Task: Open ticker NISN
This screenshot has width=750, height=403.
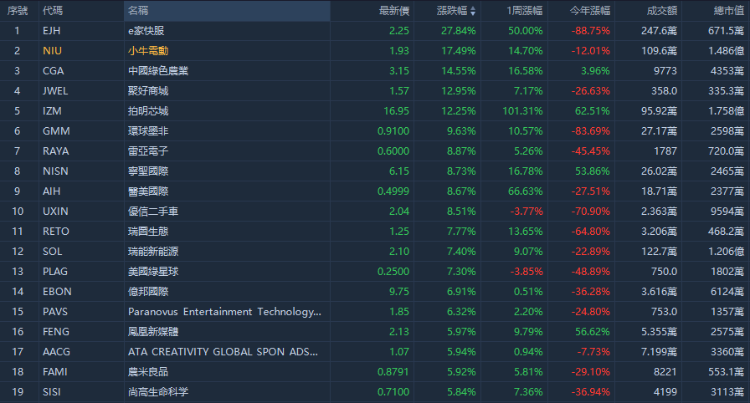Action: (x=55, y=171)
